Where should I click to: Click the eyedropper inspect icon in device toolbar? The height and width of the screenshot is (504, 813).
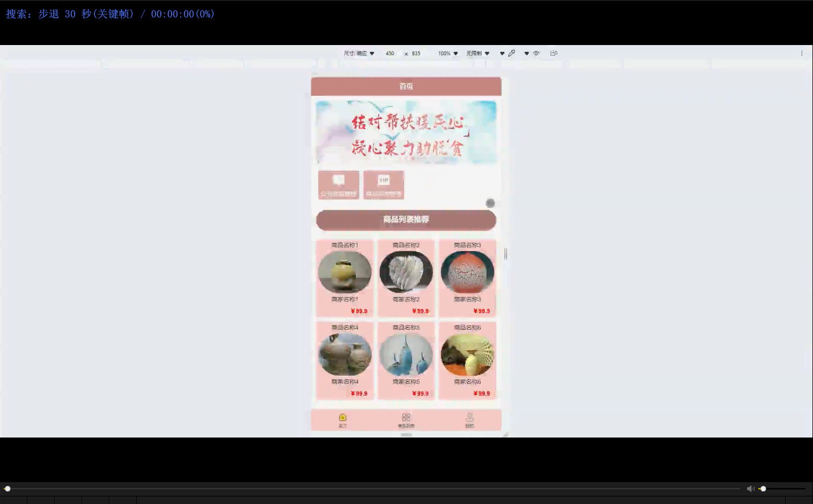click(512, 53)
